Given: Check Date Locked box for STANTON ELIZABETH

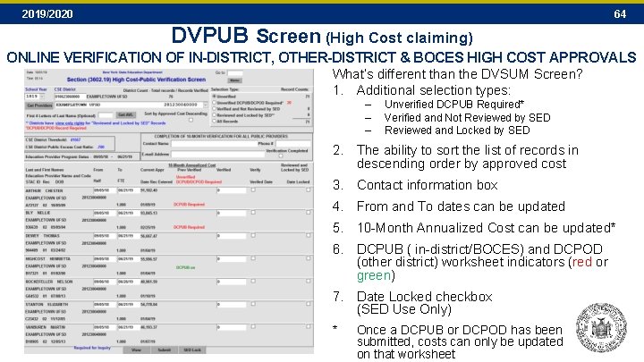Looking at the screenshot, I should click(309, 304).
